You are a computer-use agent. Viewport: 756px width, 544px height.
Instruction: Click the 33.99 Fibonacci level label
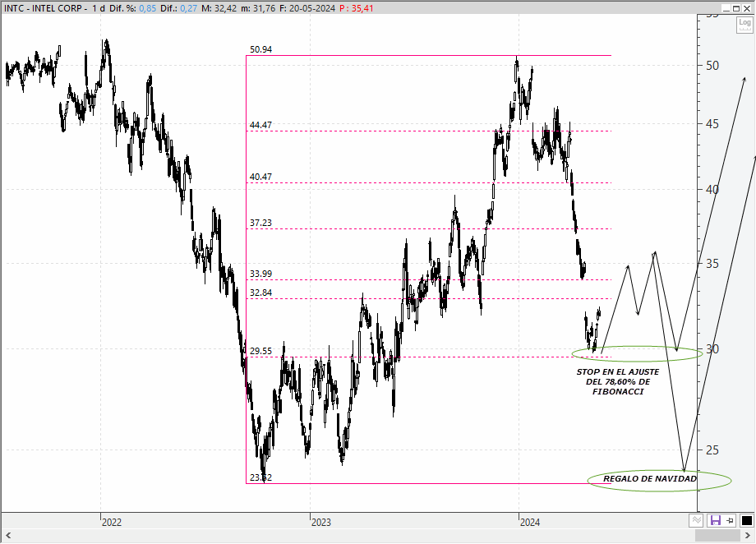click(x=260, y=274)
